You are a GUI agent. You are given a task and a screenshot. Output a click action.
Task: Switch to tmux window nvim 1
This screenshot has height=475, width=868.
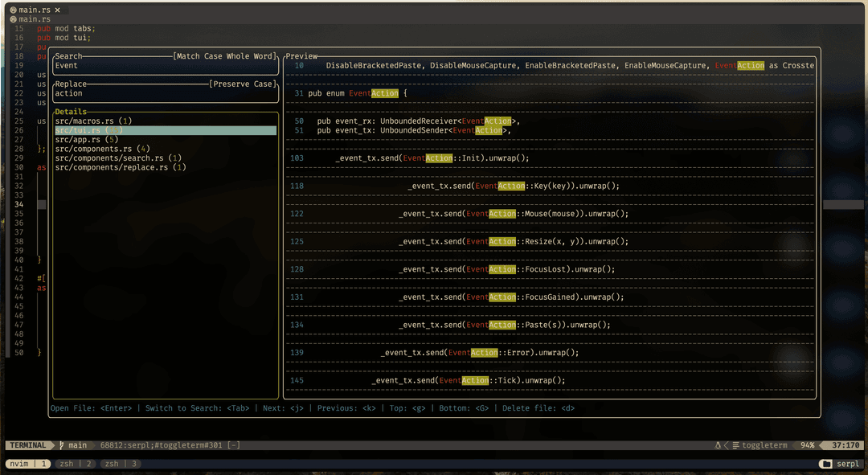29,464
